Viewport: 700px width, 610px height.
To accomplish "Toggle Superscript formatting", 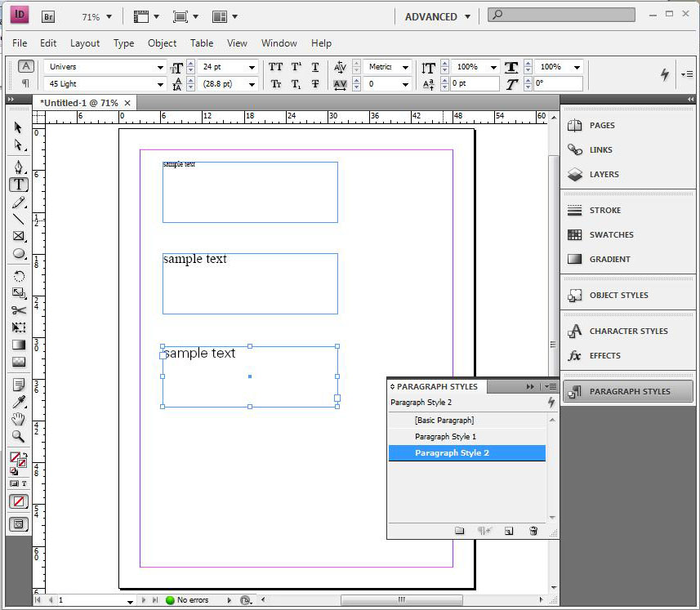I will pos(296,67).
